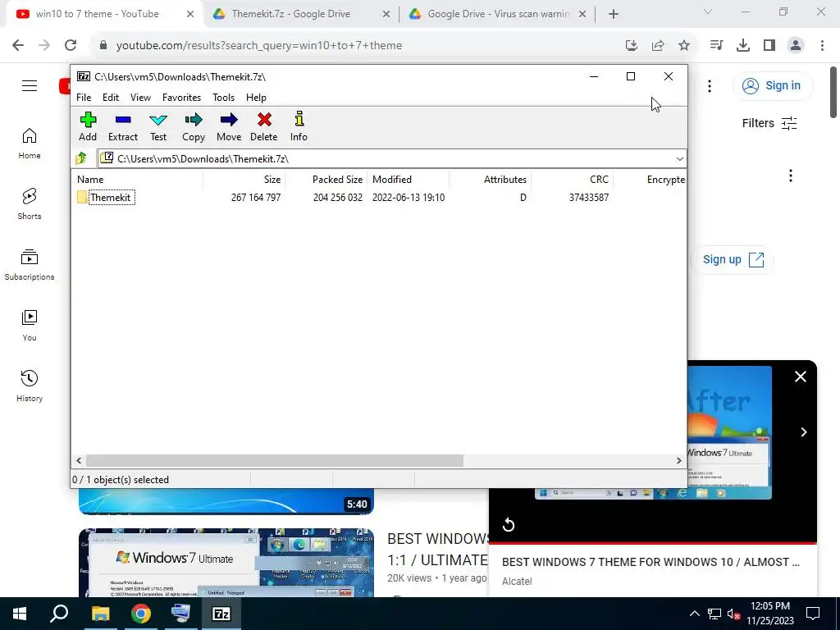The height and width of the screenshot is (630, 840).
Task: Open a new Chrome tab
Action: (x=614, y=15)
